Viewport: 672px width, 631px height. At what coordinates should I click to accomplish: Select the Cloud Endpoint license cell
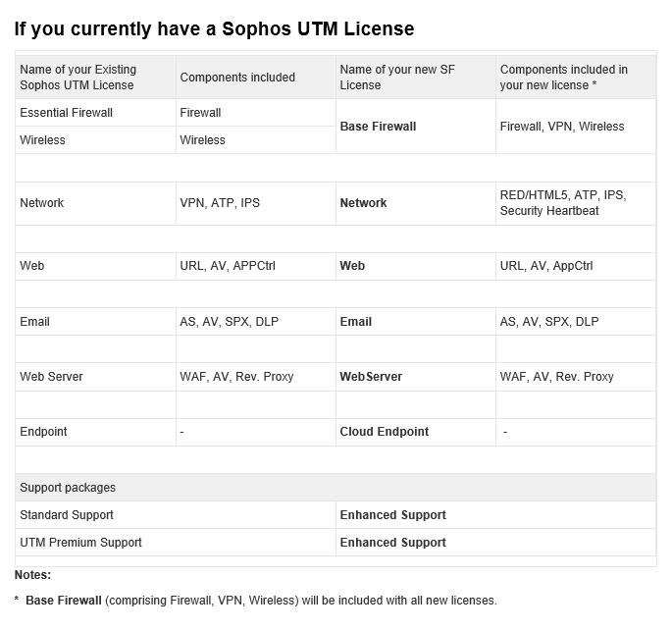tap(415, 432)
